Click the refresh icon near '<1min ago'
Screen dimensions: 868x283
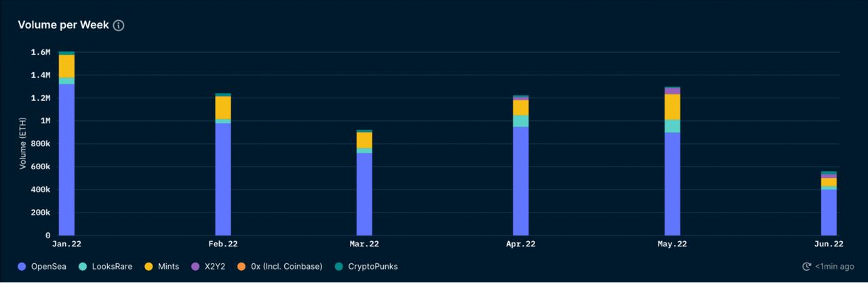pos(807,267)
